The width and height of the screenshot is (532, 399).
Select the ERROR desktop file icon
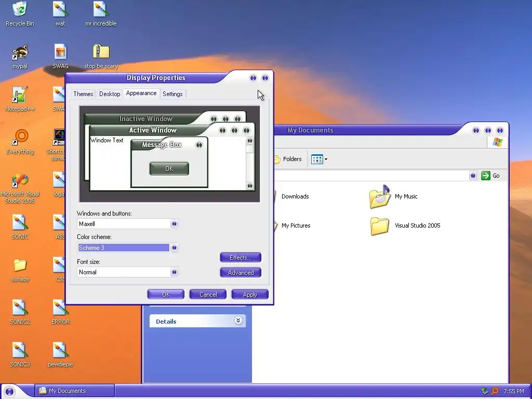[60, 308]
